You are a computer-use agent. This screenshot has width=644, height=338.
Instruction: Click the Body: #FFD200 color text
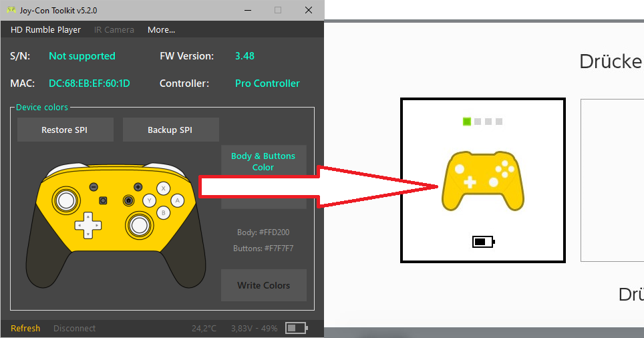[x=263, y=232]
